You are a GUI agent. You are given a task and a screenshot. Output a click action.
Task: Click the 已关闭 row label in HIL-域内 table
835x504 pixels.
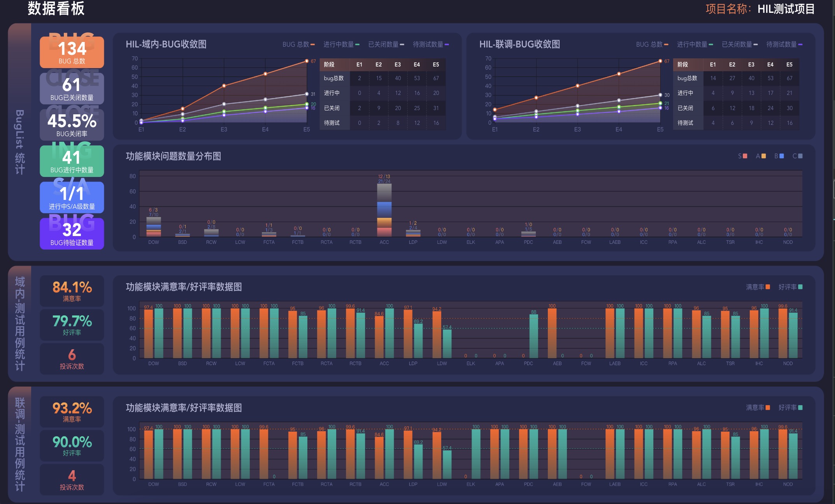pos(332,108)
